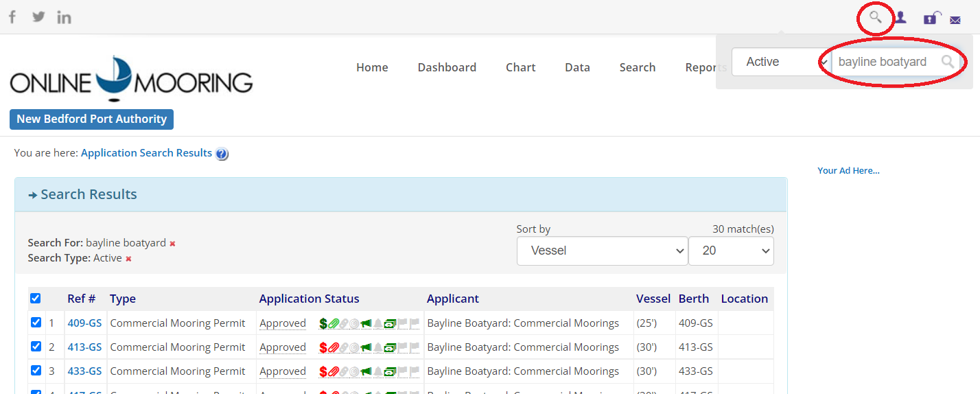
Task: Click the top bar magnifier search icon
Action: [875, 17]
